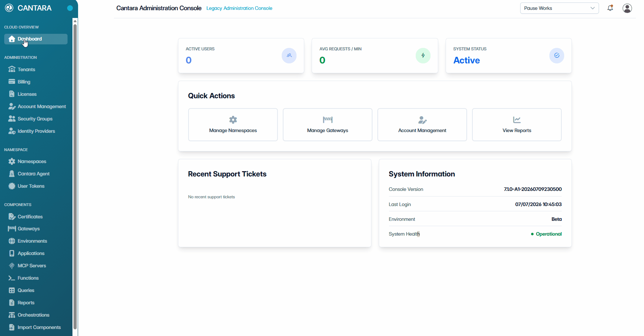
Task: Click the Avg Requests lightning icon
Action: (423, 56)
